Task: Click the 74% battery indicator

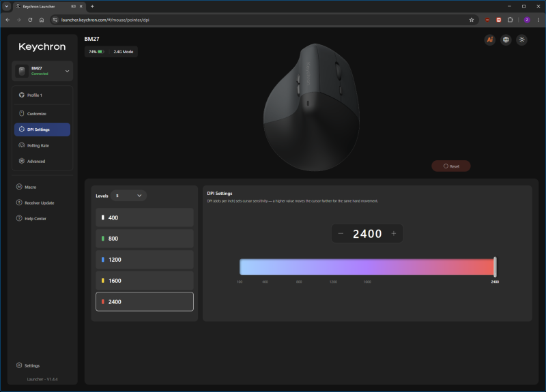Action: [96, 52]
